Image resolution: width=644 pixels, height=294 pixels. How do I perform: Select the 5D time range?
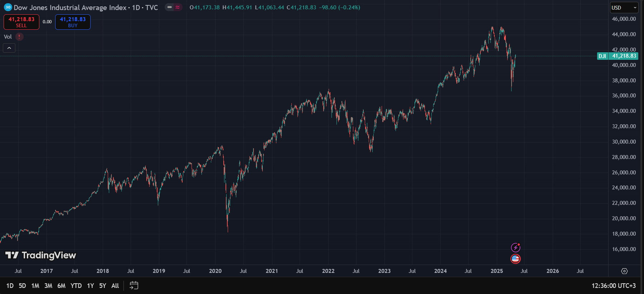[22, 285]
